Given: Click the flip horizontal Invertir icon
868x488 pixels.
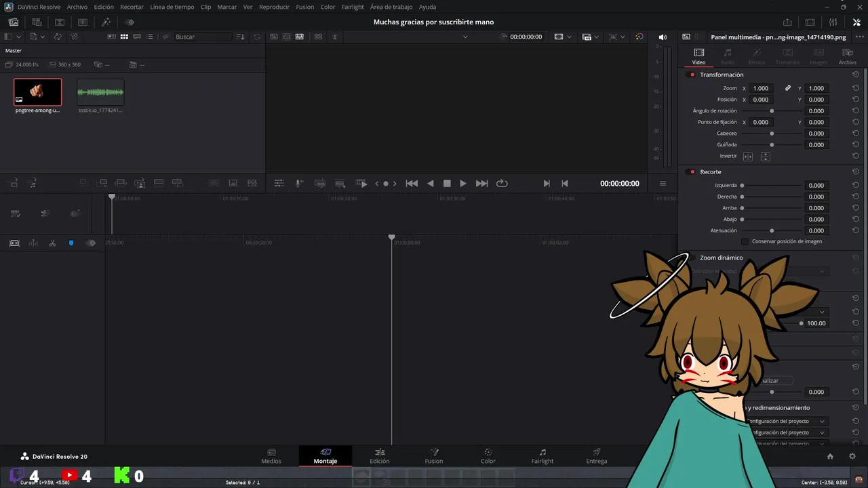Looking at the screenshot, I should [747, 157].
